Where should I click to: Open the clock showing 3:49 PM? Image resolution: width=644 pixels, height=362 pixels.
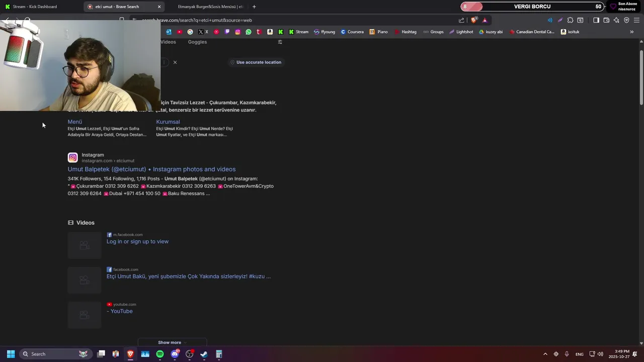point(619,354)
